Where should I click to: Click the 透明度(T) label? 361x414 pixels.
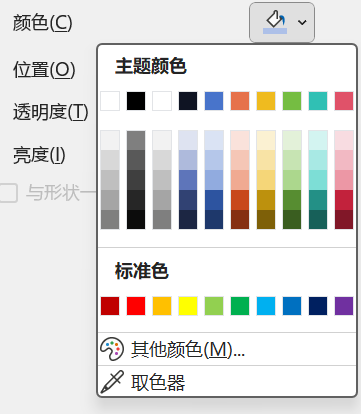coord(51,112)
